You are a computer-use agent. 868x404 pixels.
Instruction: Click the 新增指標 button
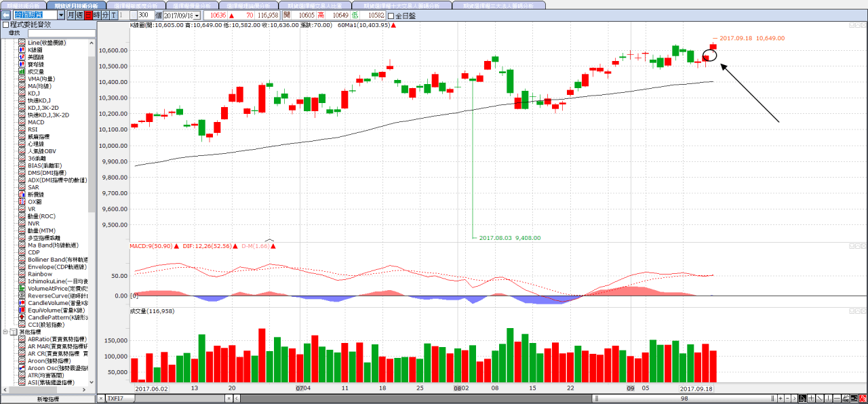coord(47,399)
